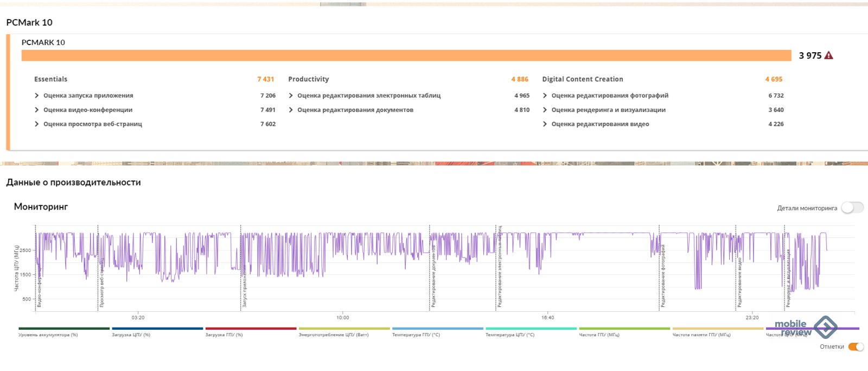Click the Digital Content Creation heading

(583, 79)
